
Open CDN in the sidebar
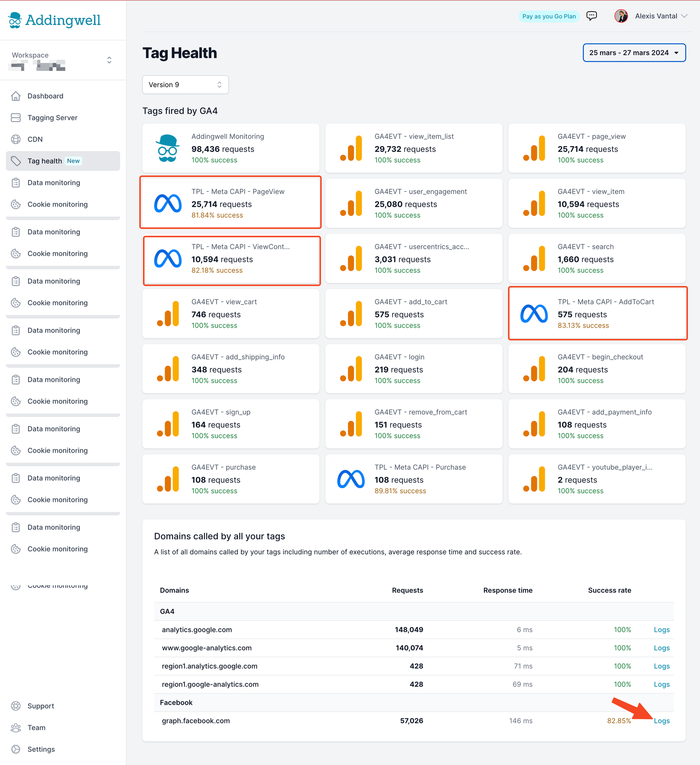click(63, 139)
